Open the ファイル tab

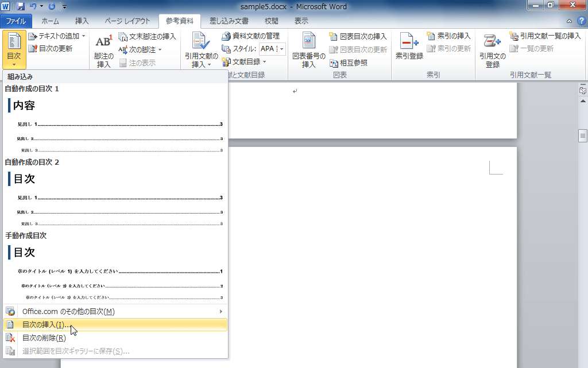tap(16, 21)
